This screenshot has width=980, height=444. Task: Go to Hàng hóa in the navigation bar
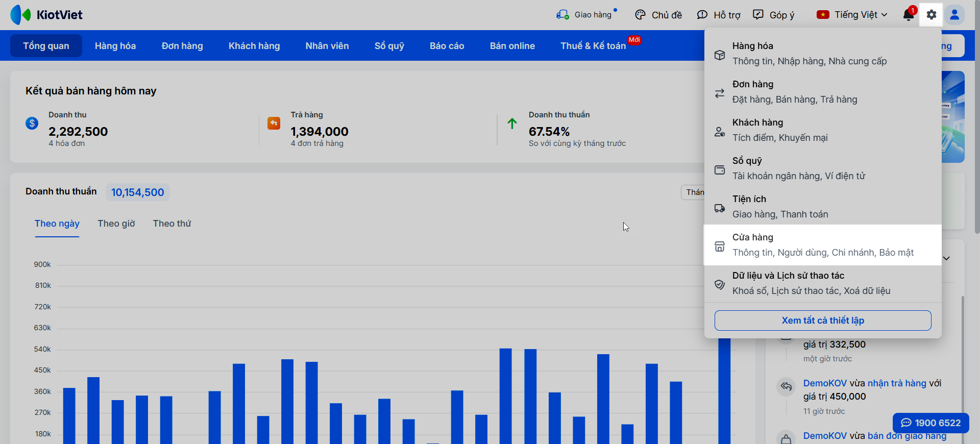(115, 46)
